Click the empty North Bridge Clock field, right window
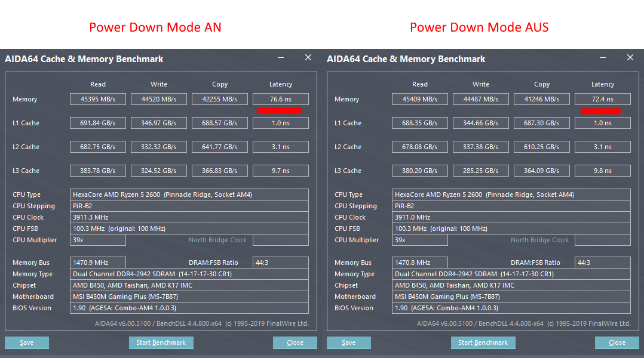 (603, 240)
